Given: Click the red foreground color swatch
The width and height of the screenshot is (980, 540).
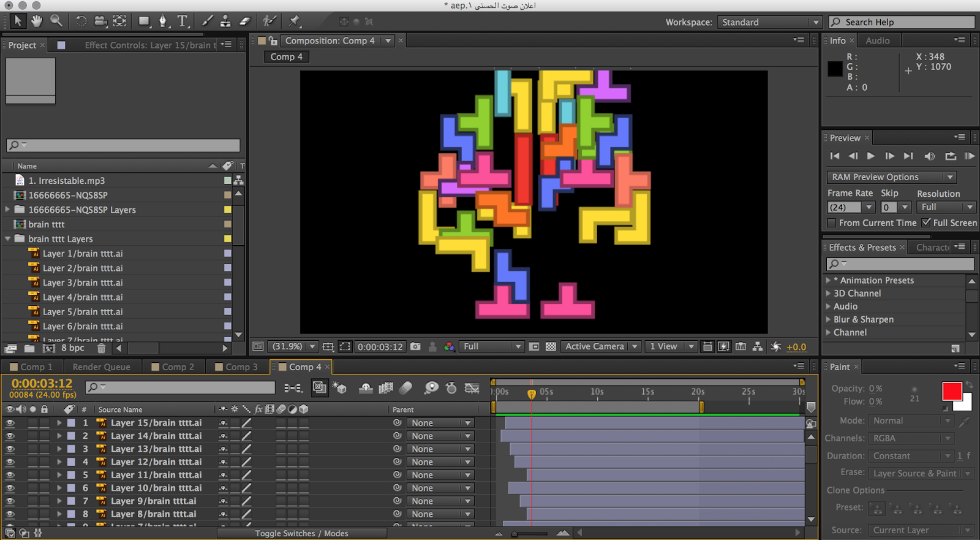Looking at the screenshot, I should (952, 391).
